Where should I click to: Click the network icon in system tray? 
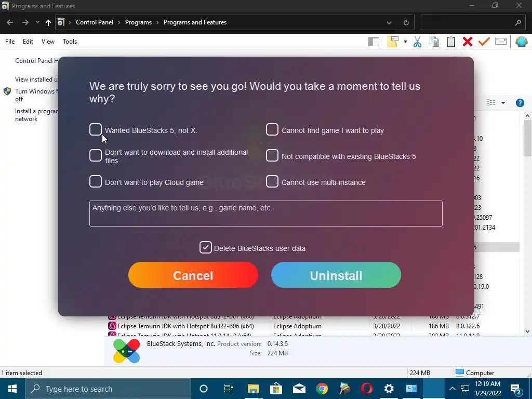(x=465, y=389)
